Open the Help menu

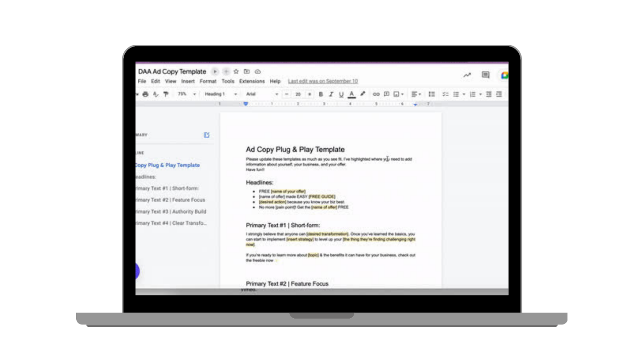[275, 81]
